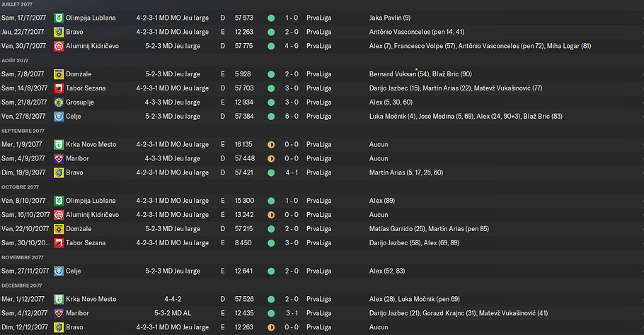This screenshot has width=644, height=335.
Task: Click the Grosuplje club badge
Action: coord(59,102)
